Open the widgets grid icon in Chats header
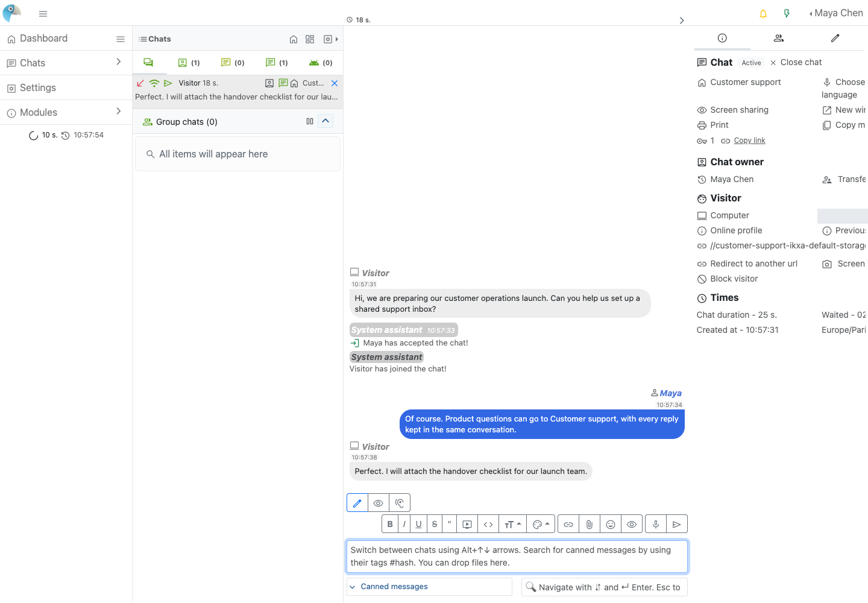 [x=310, y=39]
